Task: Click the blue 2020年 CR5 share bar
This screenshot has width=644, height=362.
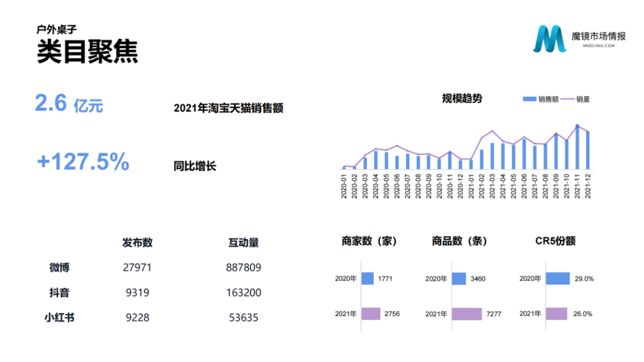Action: (558, 279)
